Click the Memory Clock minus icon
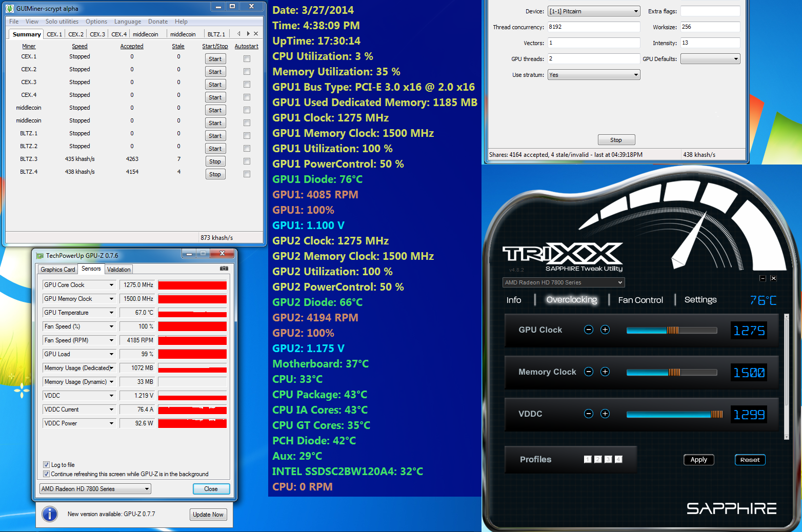The height and width of the screenshot is (532, 802). click(589, 372)
